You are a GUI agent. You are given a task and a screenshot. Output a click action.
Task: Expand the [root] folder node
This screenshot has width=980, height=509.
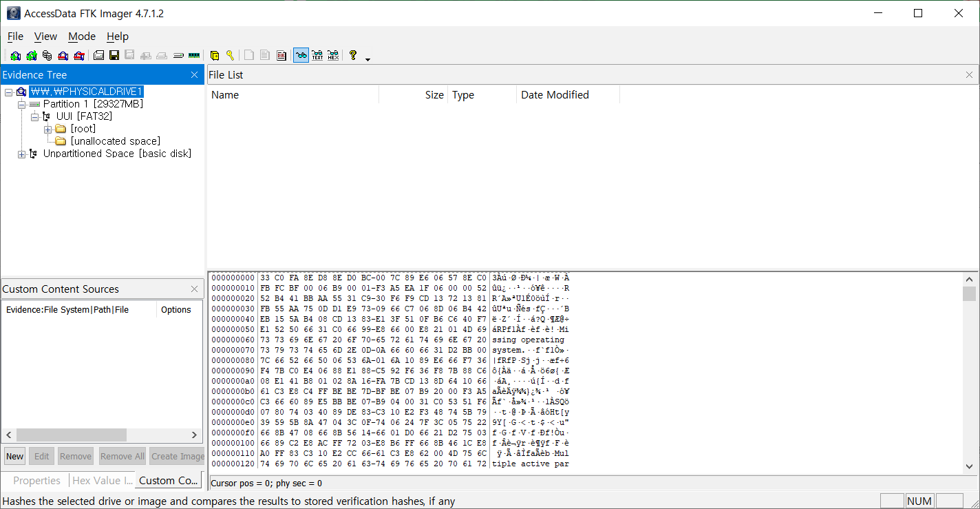47,129
